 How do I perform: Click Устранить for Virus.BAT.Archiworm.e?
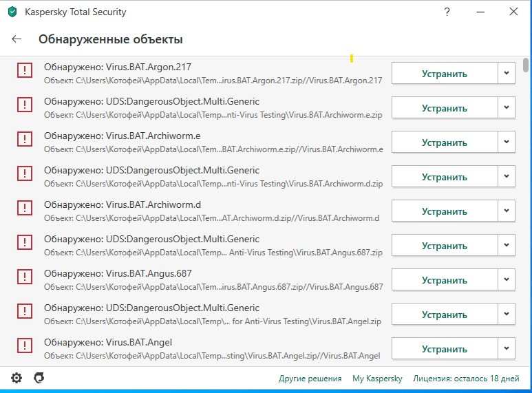tap(445, 142)
